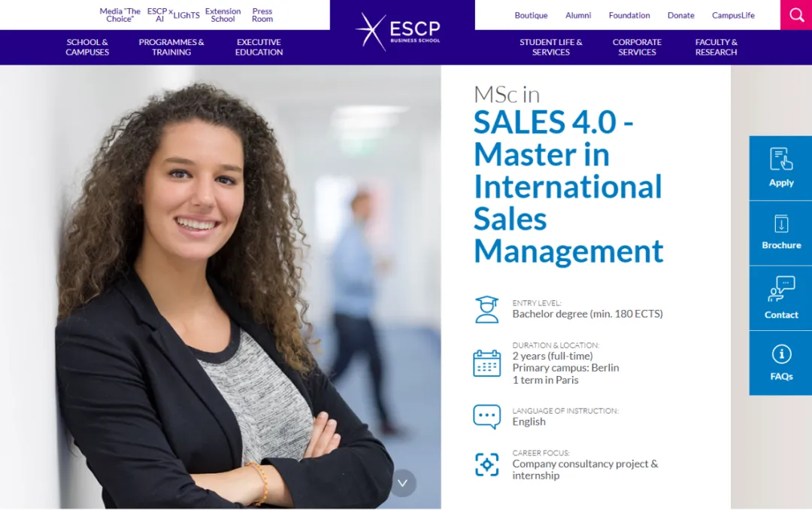Click the speech bubble language icon

[x=486, y=417]
